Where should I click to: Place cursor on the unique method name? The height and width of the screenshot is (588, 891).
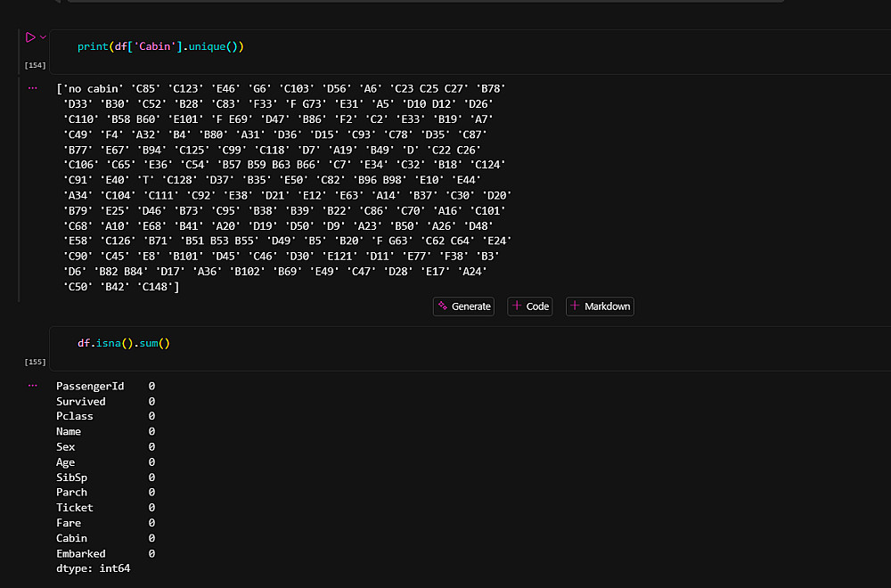pos(207,46)
